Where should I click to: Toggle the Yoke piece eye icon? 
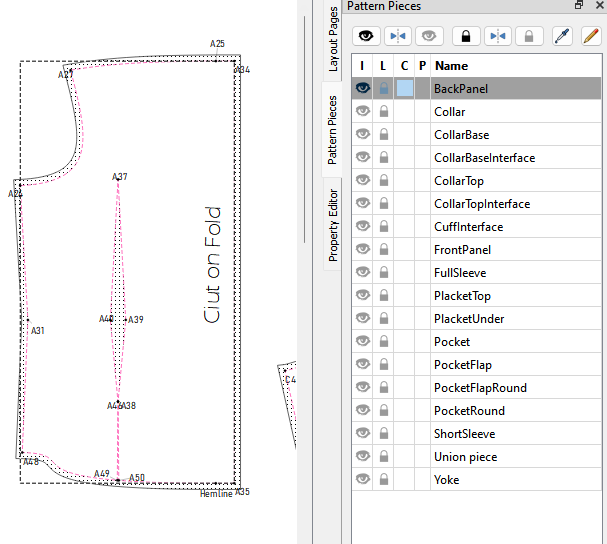pos(363,480)
